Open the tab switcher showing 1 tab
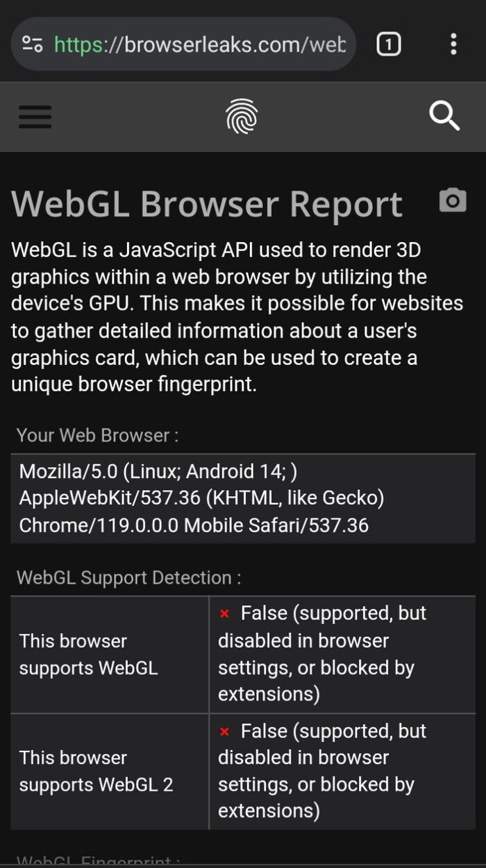Image resolution: width=486 pixels, height=868 pixels. (x=388, y=44)
